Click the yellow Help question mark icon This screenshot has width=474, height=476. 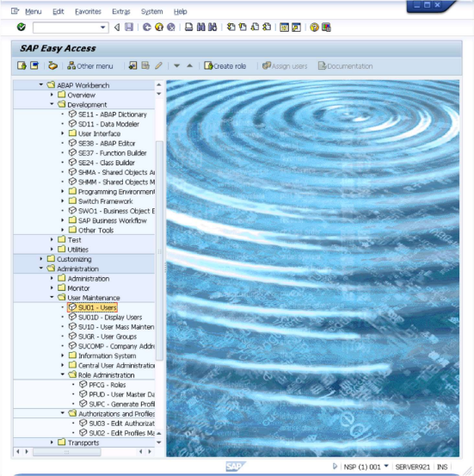[314, 28]
